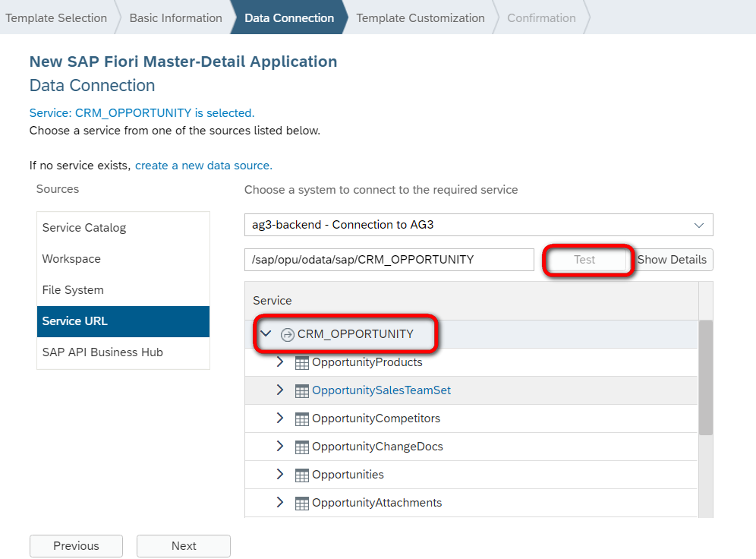Expand the Opportunities entity set
This screenshot has height=559, width=756.
[x=279, y=474]
